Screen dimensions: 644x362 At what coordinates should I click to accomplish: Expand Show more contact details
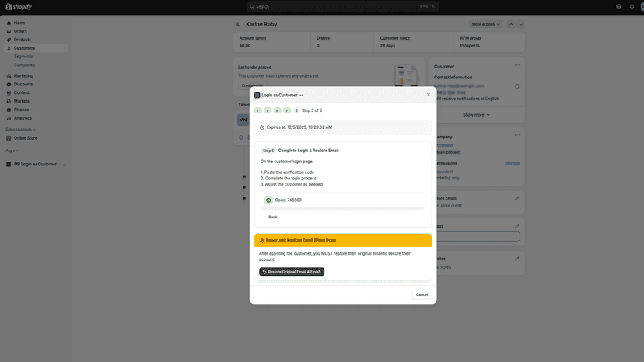[477, 115]
